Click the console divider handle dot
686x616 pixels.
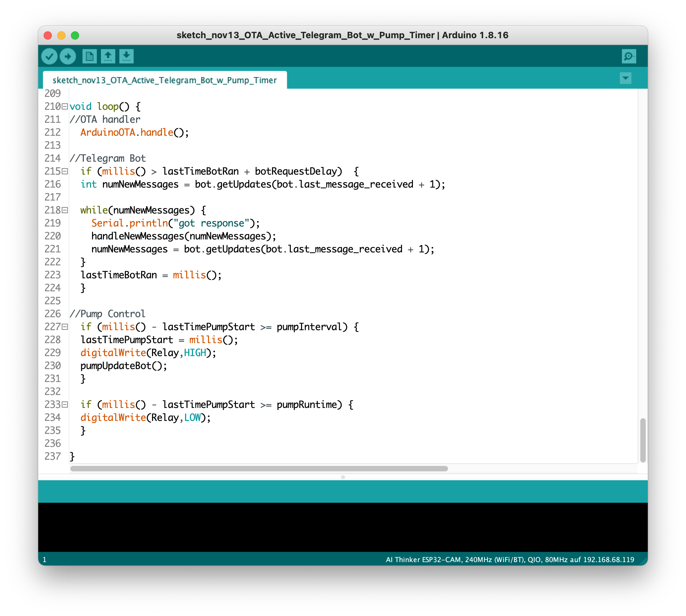coord(343,477)
